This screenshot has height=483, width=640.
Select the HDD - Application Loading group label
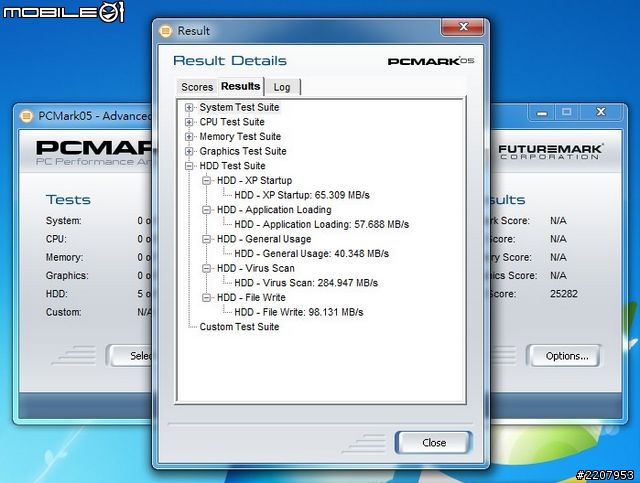coord(274,210)
